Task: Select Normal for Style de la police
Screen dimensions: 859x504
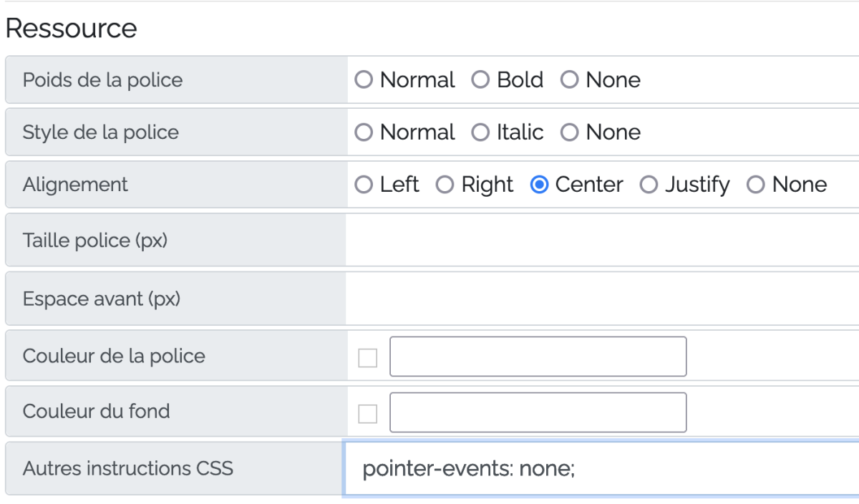Action: [x=364, y=132]
